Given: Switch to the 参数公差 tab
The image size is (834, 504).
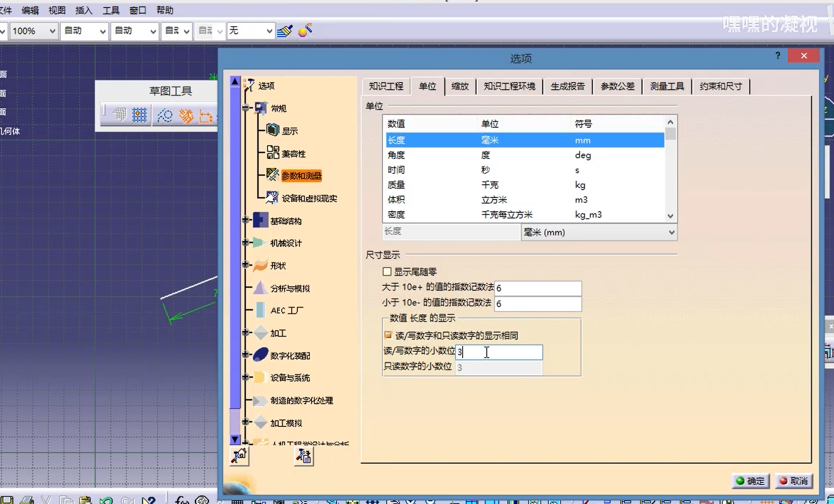Looking at the screenshot, I should click(617, 86).
